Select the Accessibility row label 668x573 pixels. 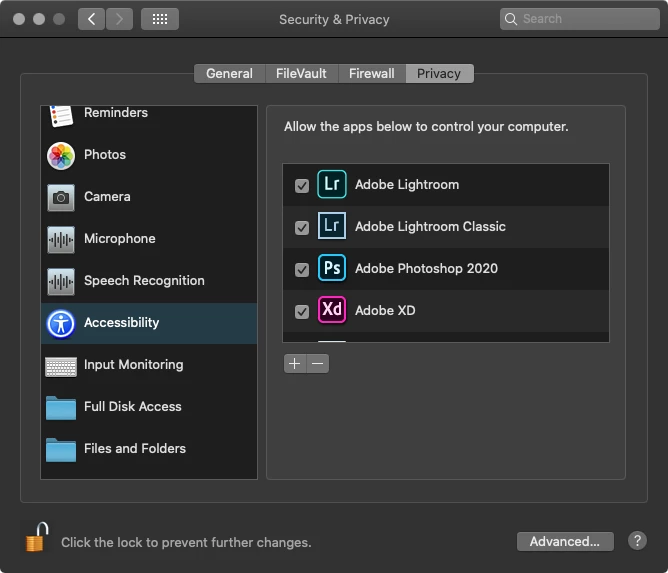click(x=121, y=323)
